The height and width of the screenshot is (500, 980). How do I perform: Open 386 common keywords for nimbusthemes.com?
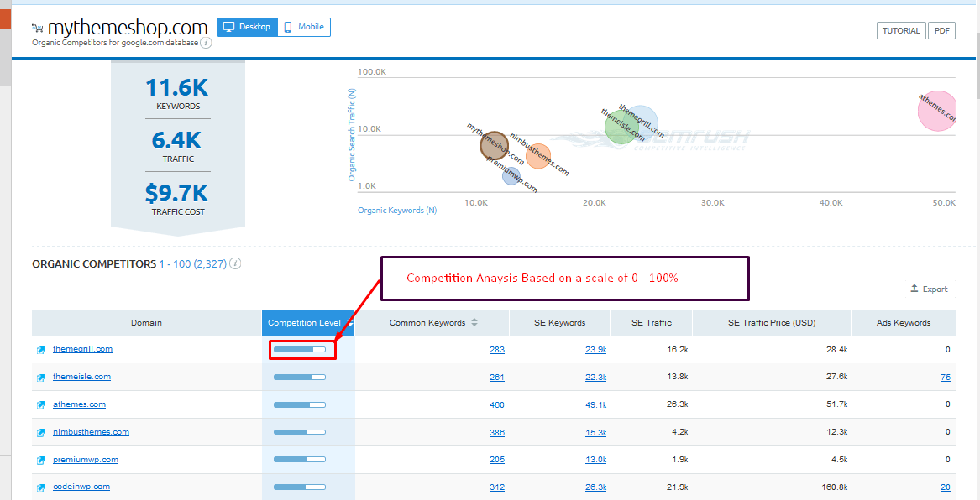[x=497, y=432]
